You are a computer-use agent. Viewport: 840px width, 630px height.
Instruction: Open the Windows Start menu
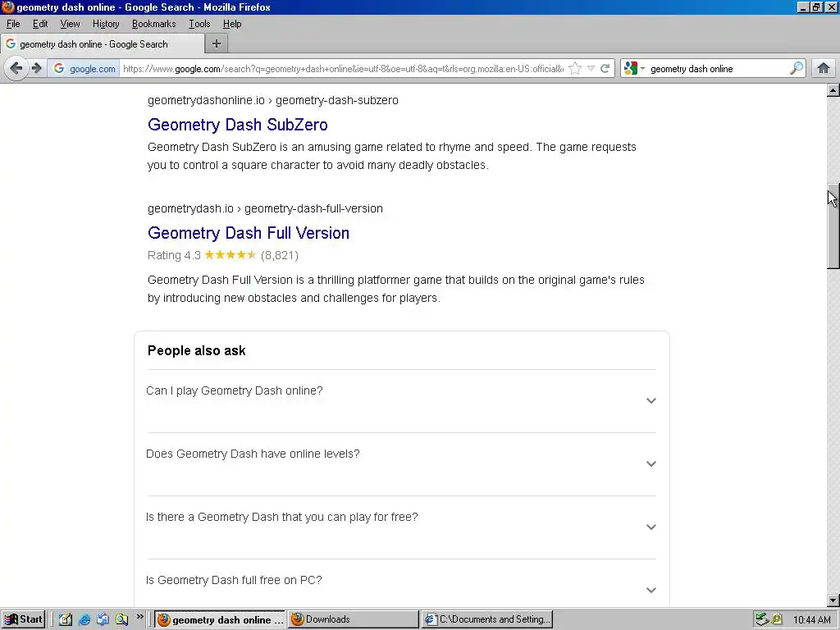coord(23,619)
